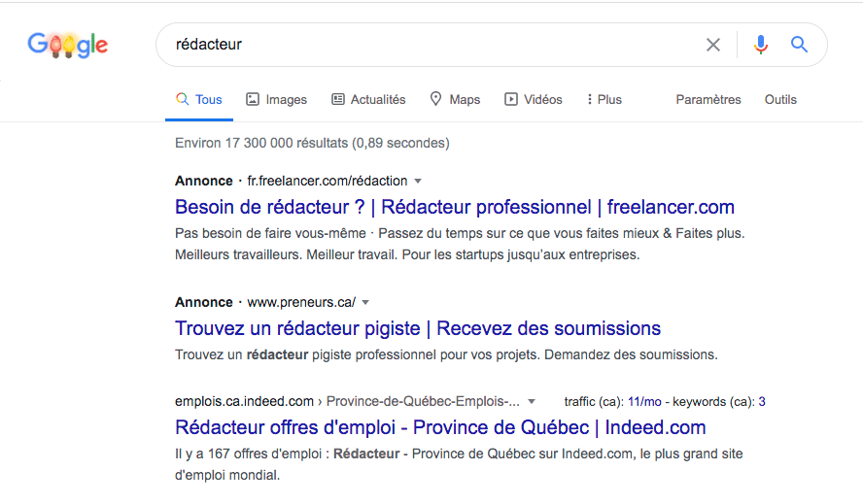
Task: Open the Vidéos tab
Action: point(534,100)
